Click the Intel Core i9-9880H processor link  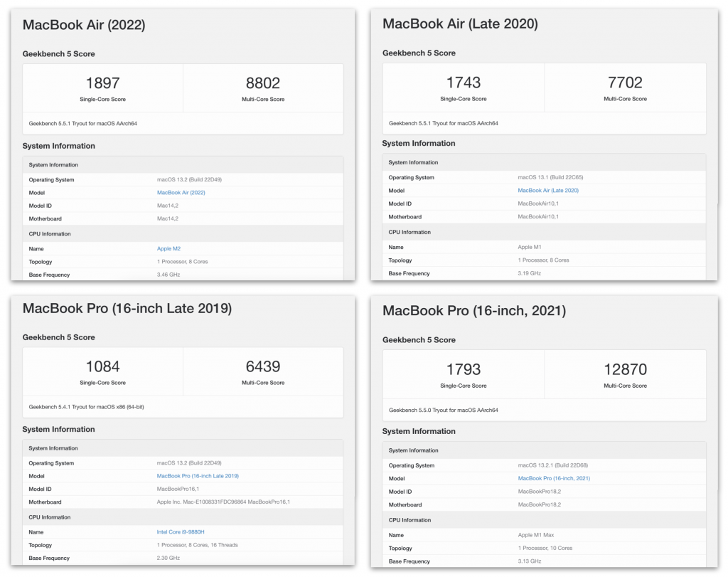pos(181,532)
